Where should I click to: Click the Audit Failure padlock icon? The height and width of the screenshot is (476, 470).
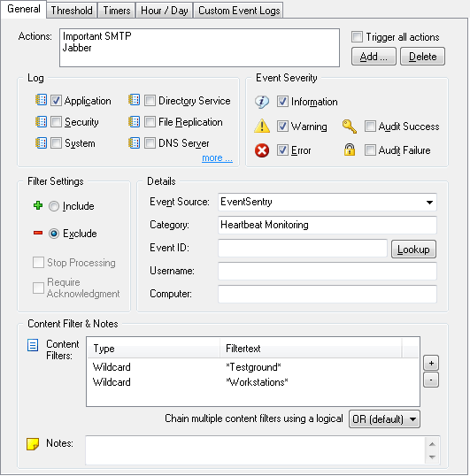(x=350, y=150)
